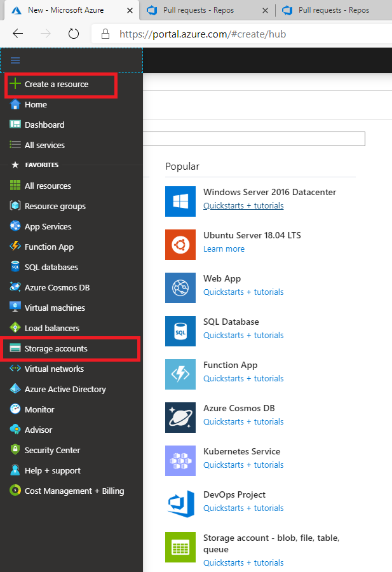Viewport: 392px width, 572px height.
Task: Click the Dashboard icon in sidebar
Action: tap(15, 125)
